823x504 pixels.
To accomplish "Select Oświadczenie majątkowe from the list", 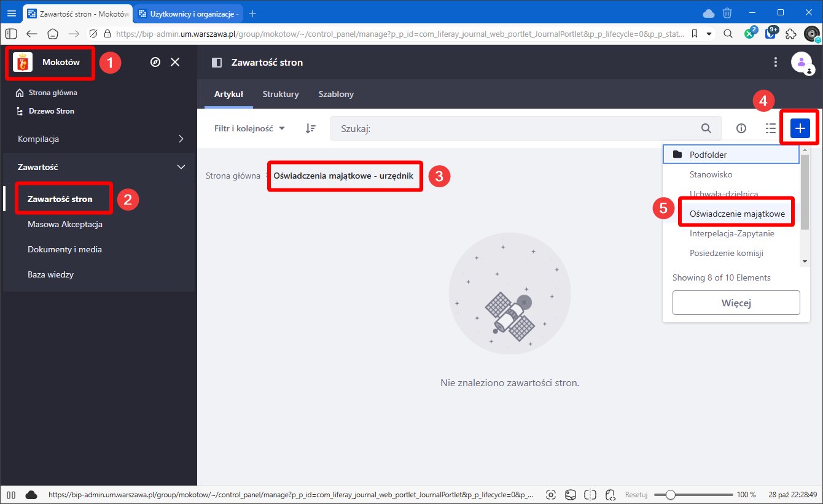I will pos(737,214).
